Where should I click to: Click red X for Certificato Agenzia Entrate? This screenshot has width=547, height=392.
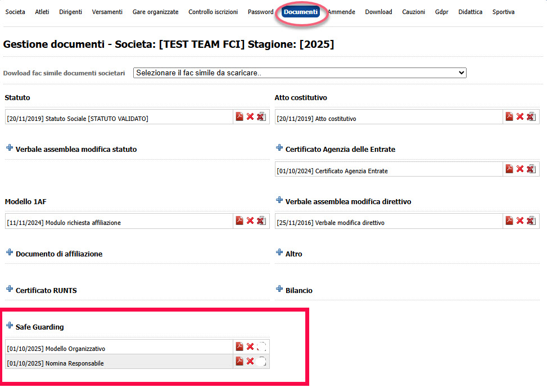coord(520,169)
